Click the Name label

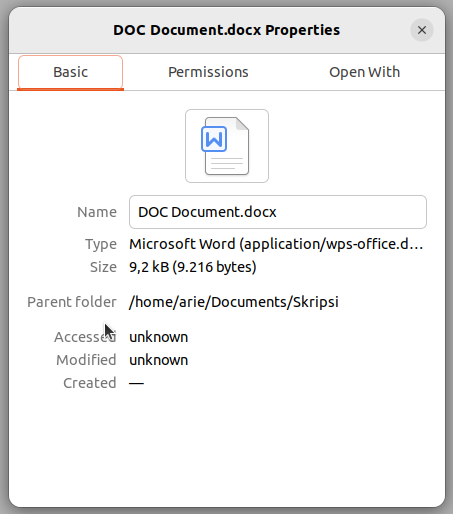click(x=97, y=212)
